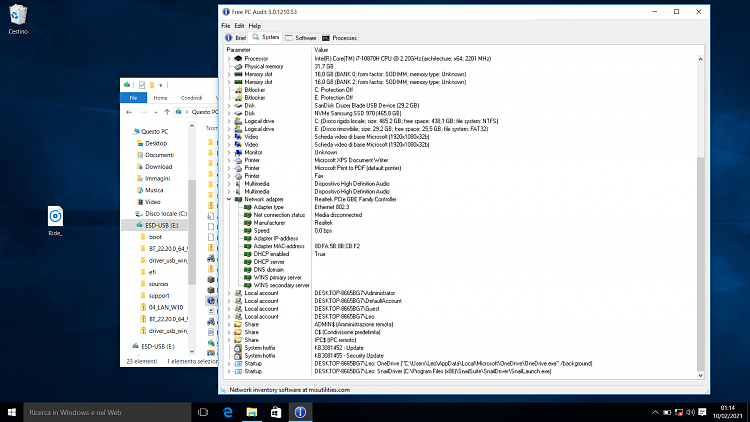Viewport: 750px width, 422px height.
Task: Click the SnailDriver Startup icon
Action: coord(238,371)
